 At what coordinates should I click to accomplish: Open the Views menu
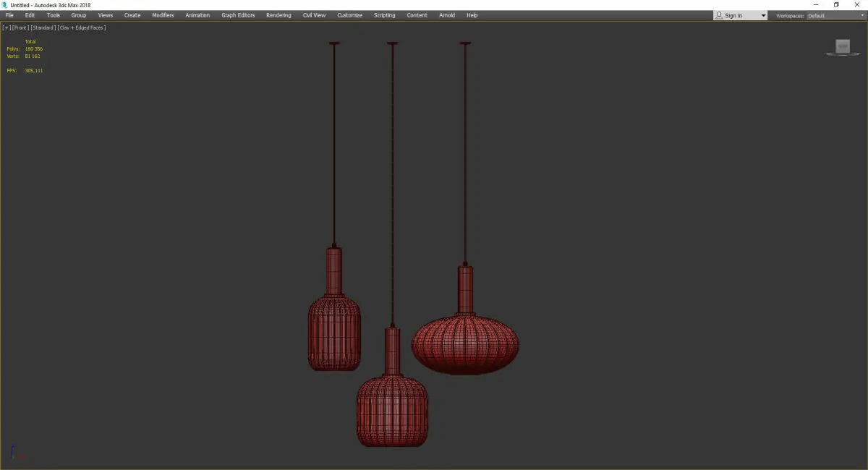[x=106, y=15]
